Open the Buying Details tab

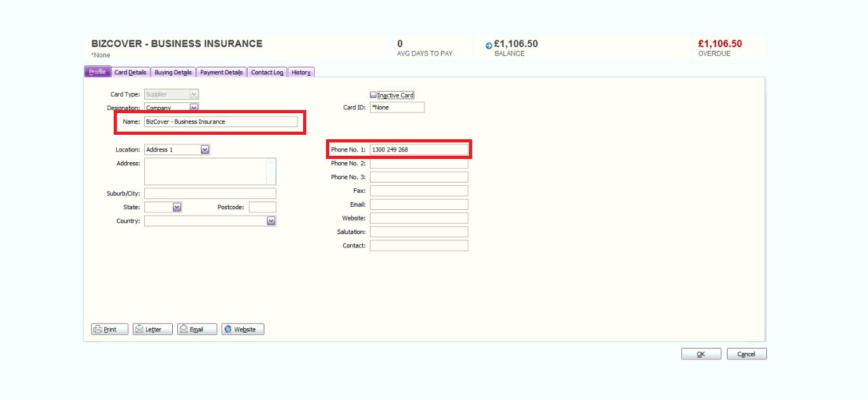click(173, 72)
